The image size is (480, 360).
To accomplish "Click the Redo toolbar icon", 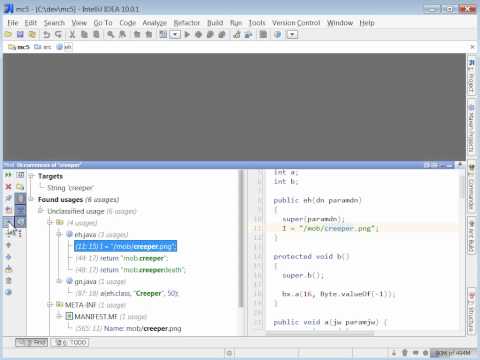I will pyautogui.click(x=58, y=35).
